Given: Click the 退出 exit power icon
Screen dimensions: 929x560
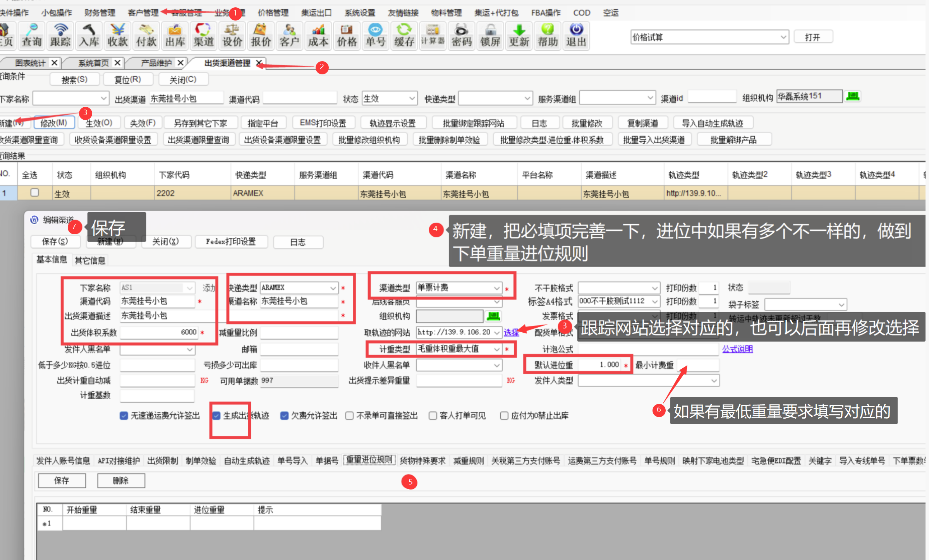Looking at the screenshot, I should pyautogui.click(x=576, y=36).
